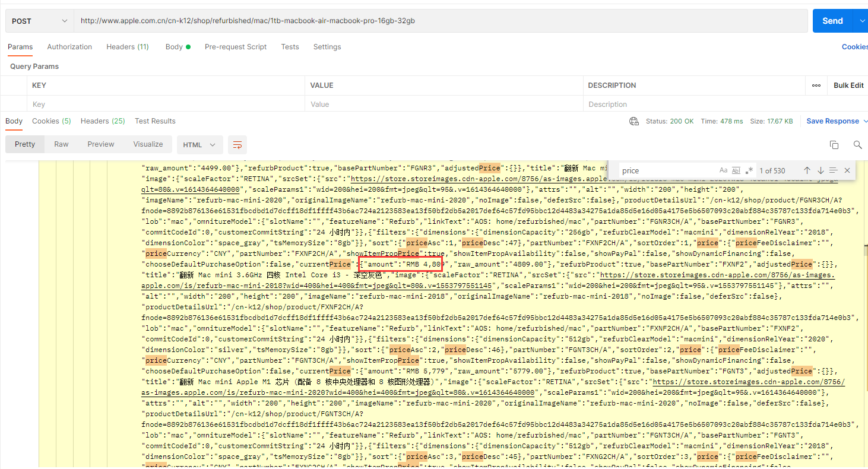Select the Raw view mode
868x469 pixels.
point(61,144)
